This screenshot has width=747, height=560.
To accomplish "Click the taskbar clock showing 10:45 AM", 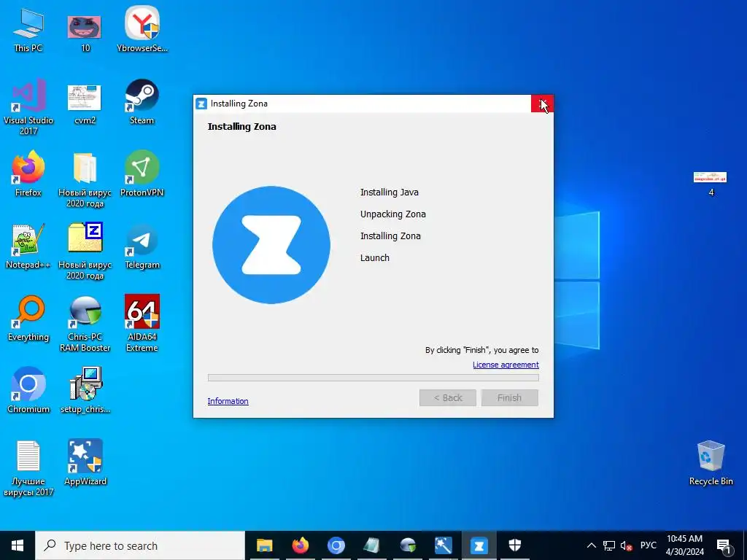I will pyautogui.click(x=684, y=545).
